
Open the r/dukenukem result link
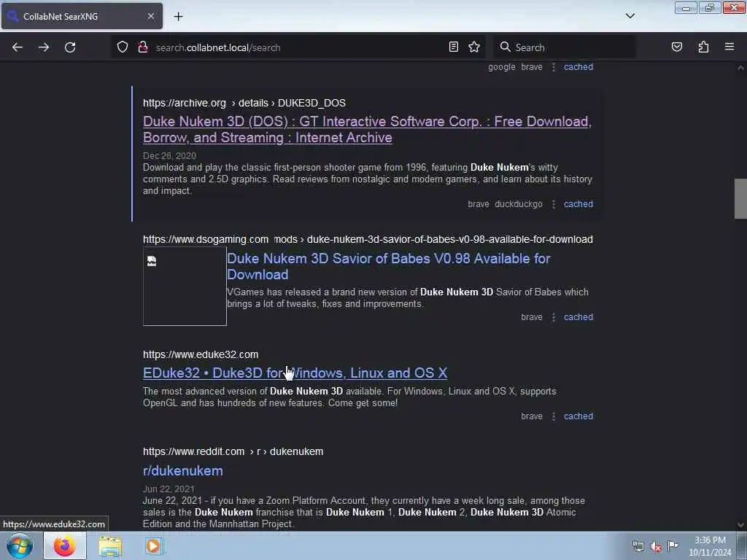183,470
